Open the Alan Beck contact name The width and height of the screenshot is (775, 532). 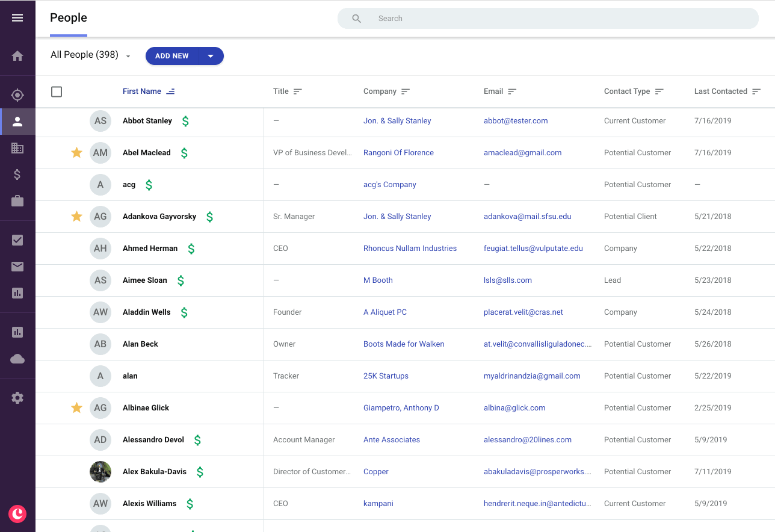point(140,344)
